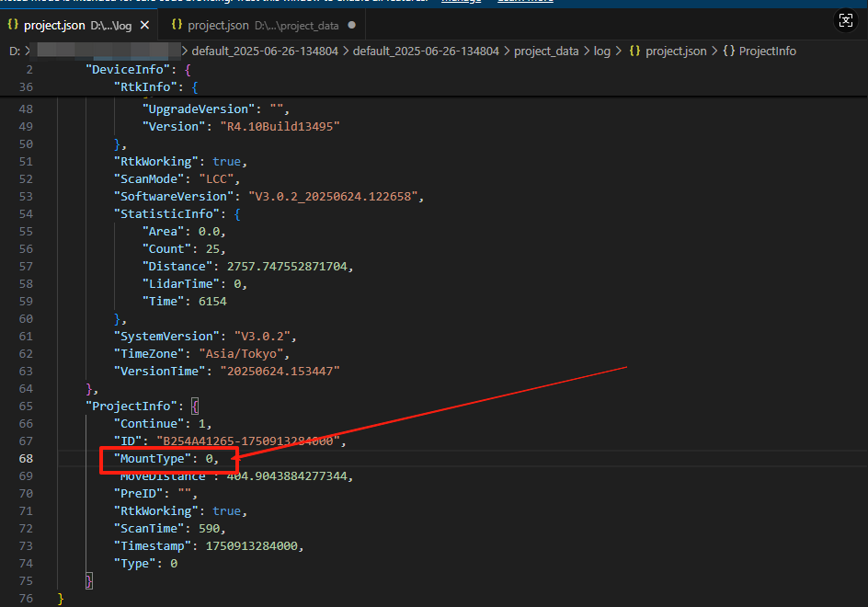Click JSON braces icon in project_data tab
The image size is (868, 607).
[177, 24]
